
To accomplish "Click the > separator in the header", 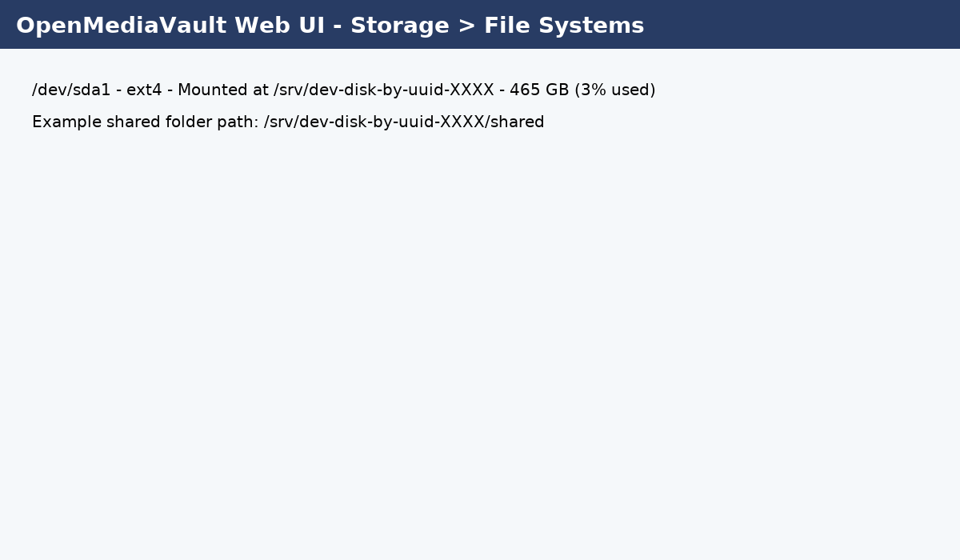I will [466, 26].
